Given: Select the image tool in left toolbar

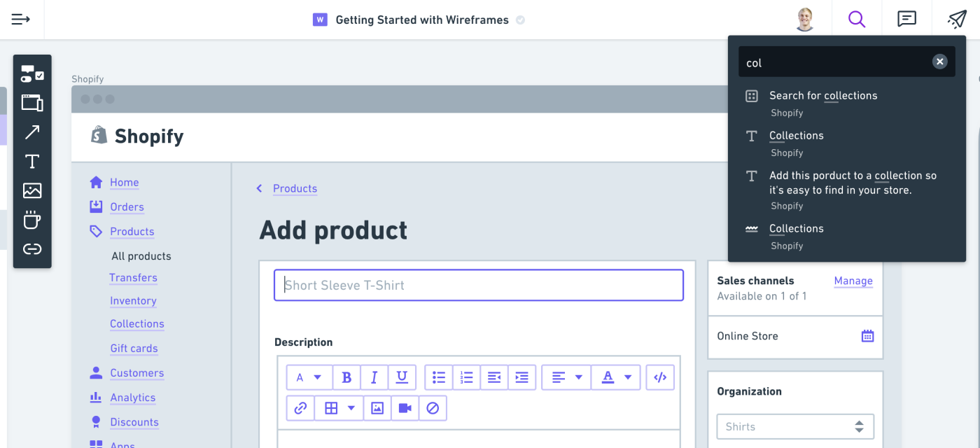Looking at the screenshot, I should pyautogui.click(x=32, y=190).
